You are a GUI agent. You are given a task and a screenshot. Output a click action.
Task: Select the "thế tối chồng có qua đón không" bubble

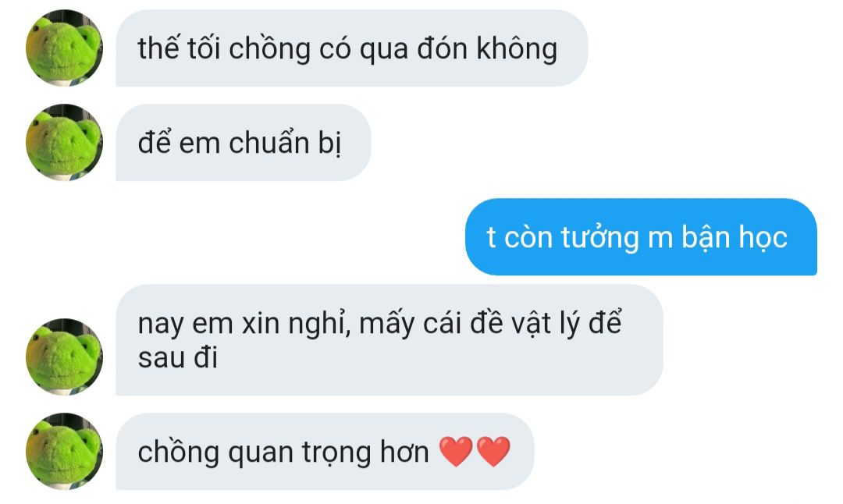point(351,48)
